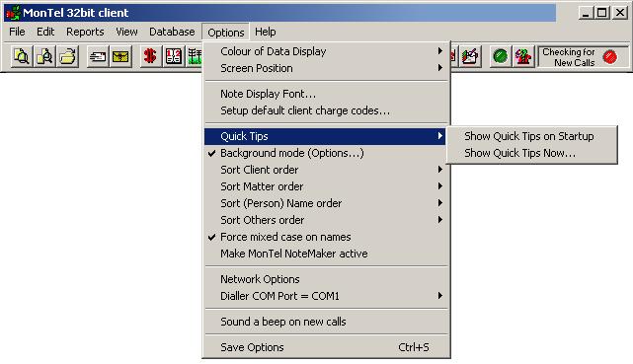Image resolution: width=633 pixels, height=364 pixels.
Task: Open the Edit menu
Action: (45, 32)
